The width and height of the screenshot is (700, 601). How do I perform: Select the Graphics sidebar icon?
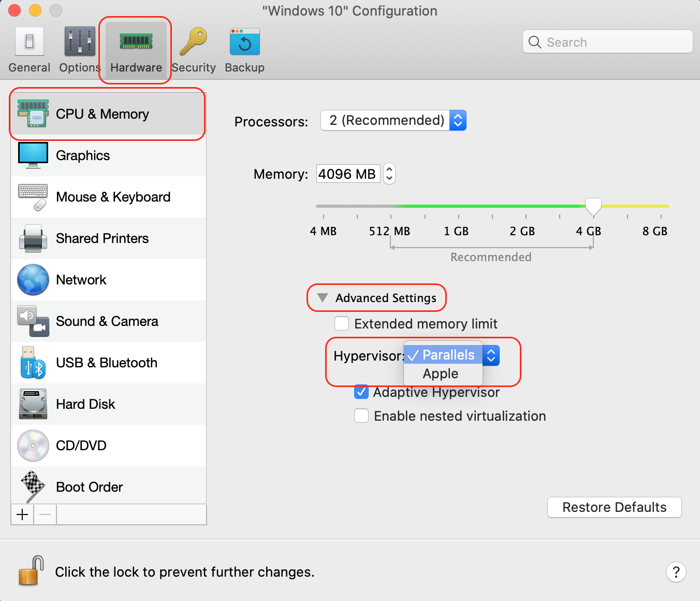pyautogui.click(x=83, y=155)
